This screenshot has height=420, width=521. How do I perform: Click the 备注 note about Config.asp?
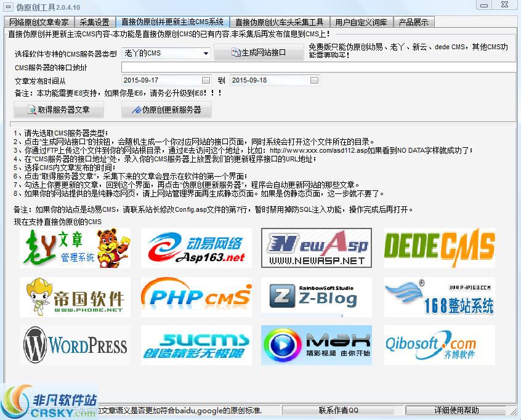point(213,209)
